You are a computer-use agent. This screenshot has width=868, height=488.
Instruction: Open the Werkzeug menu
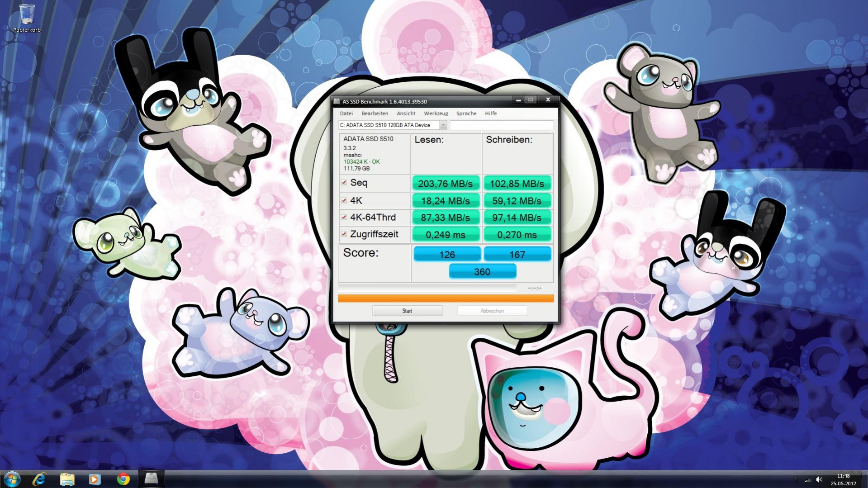click(x=436, y=114)
